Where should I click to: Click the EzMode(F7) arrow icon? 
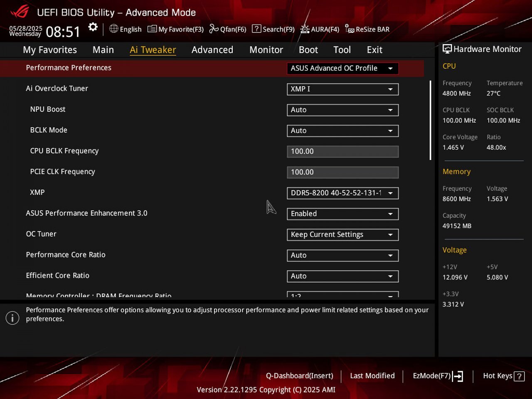tap(458, 376)
